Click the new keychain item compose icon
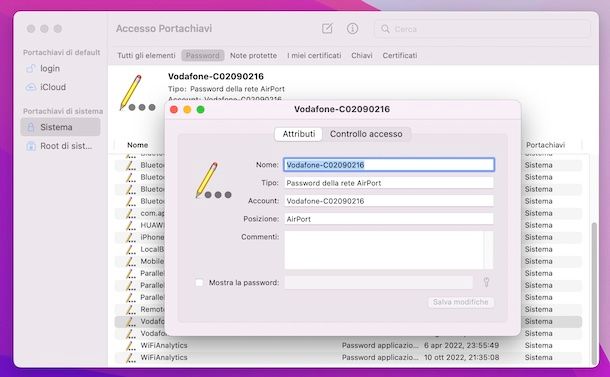The width and height of the screenshot is (610, 377). (327, 28)
